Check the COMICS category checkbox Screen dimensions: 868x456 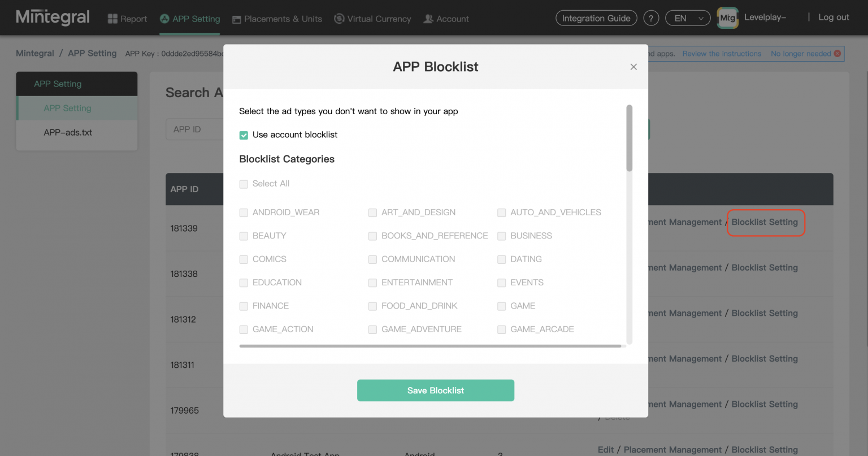(x=244, y=259)
